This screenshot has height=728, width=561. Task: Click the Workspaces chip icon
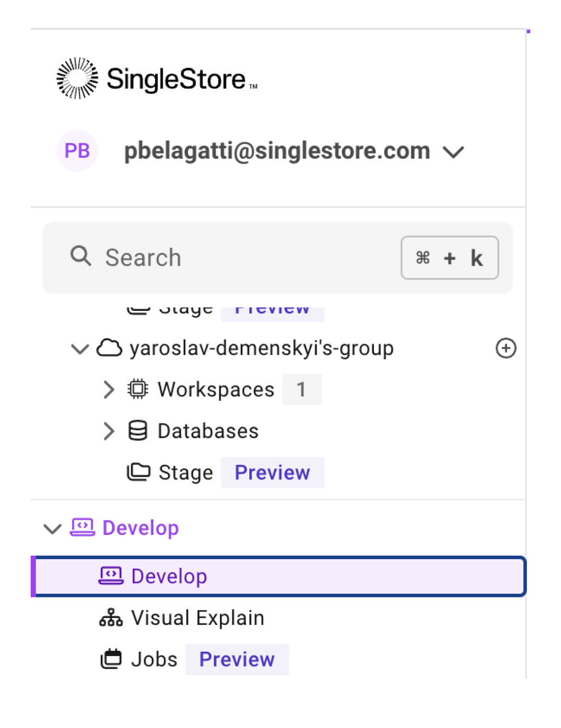pos(138,389)
